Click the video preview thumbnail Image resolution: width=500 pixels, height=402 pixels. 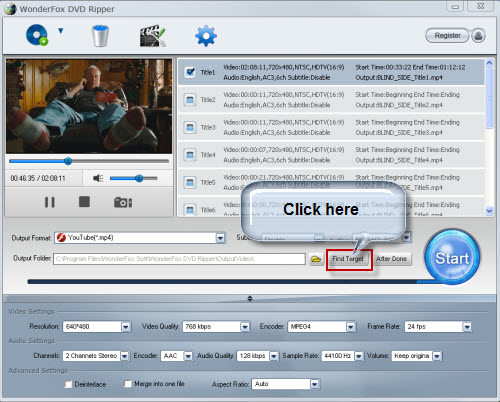89,106
